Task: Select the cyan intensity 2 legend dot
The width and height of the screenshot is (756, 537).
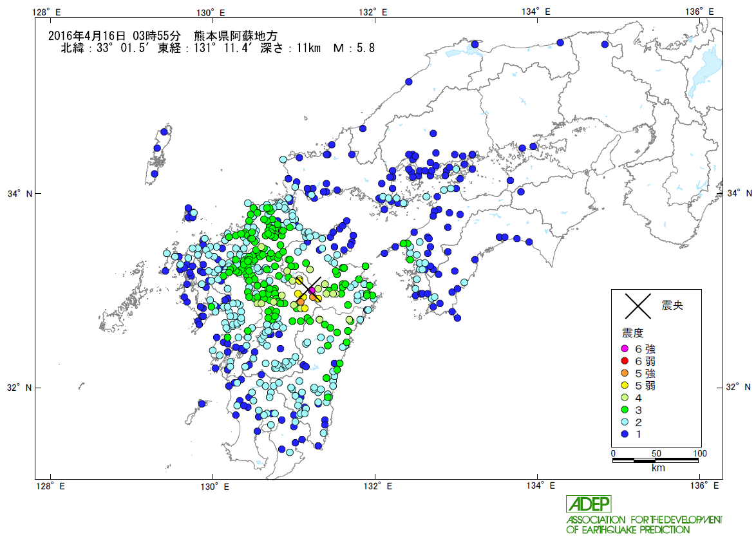Action: [625, 422]
